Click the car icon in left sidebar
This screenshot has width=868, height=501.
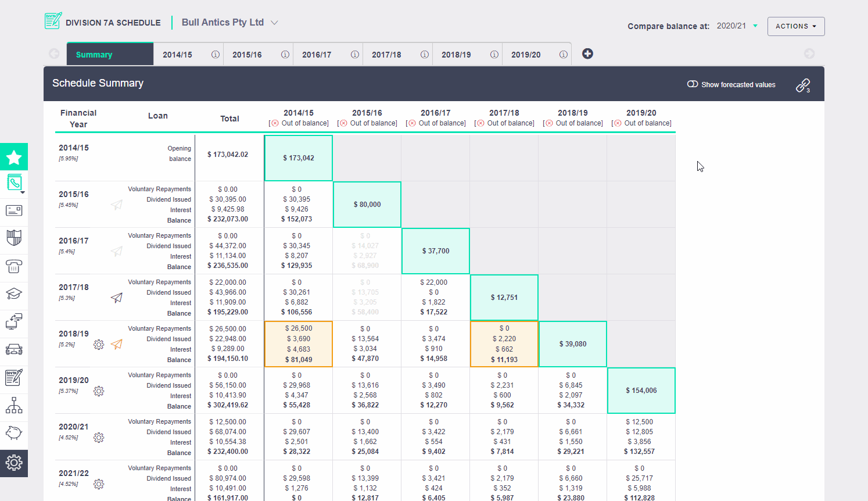coord(14,349)
